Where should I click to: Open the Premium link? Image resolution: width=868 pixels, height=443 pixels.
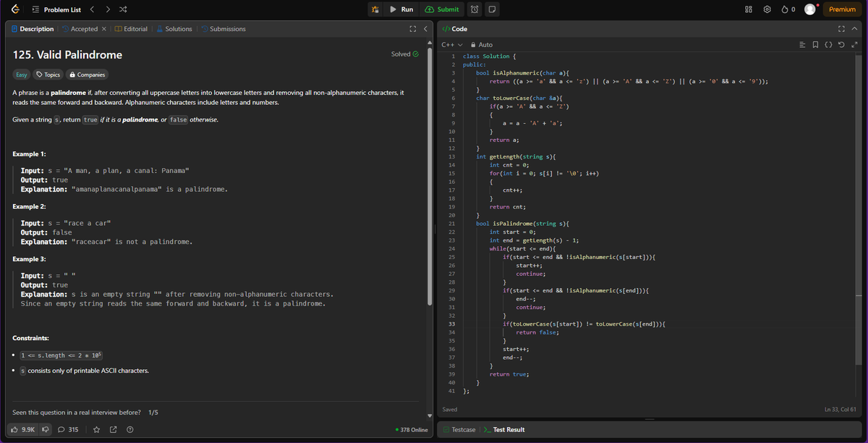[x=843, y=9]
